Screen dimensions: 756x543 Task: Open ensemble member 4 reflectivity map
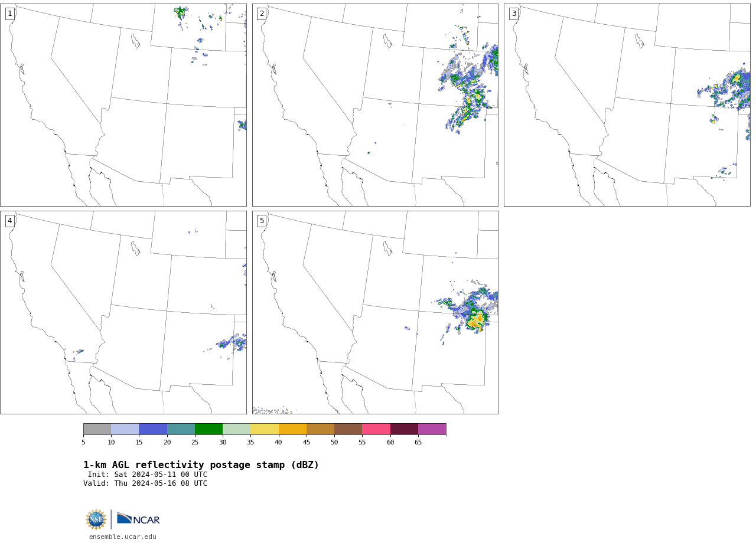coord(123,312)
